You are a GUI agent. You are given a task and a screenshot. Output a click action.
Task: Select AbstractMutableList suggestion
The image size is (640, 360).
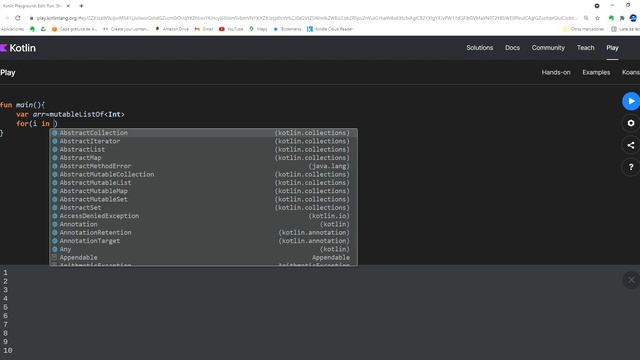tap(203, 182)
